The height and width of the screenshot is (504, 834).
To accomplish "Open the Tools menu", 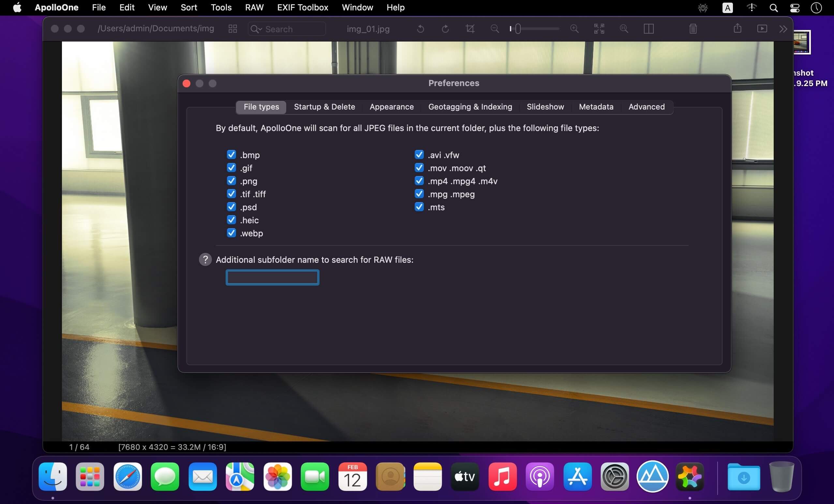I will pyautogui.click(x=221, y=7).
